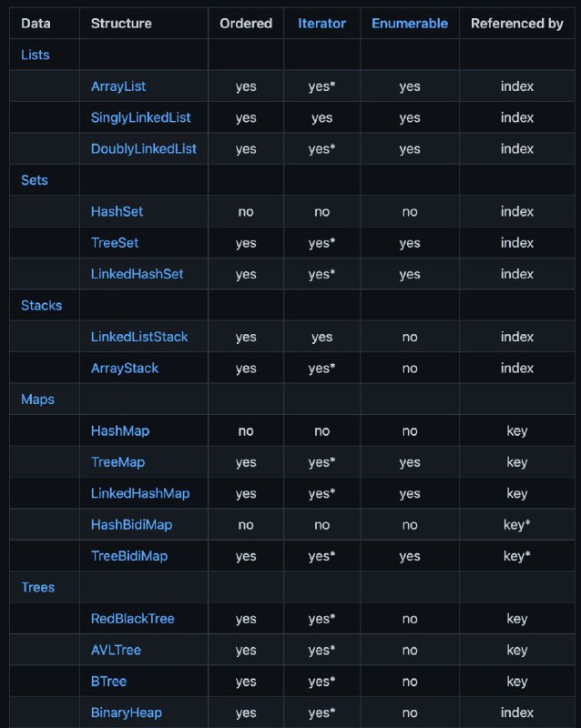Open the BinaryHeap link
Viewport: 581px width, 728px height.
pyautogui.click(x=127, y=713)
